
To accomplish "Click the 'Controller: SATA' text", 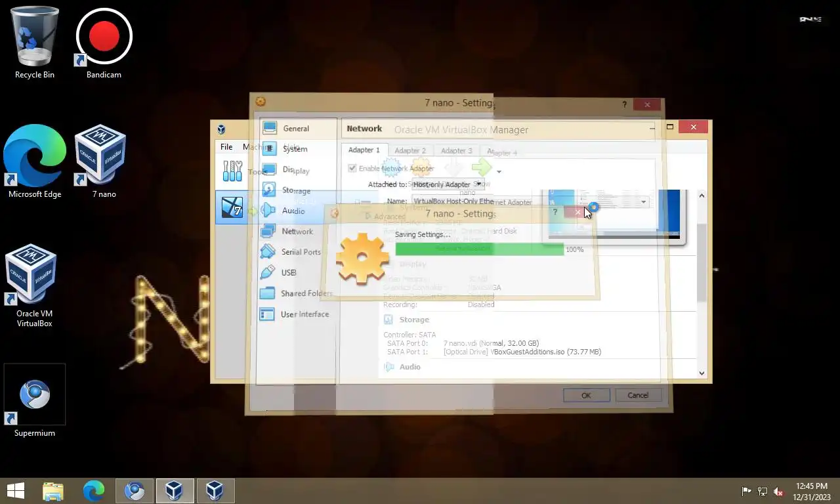I will 409,335.
